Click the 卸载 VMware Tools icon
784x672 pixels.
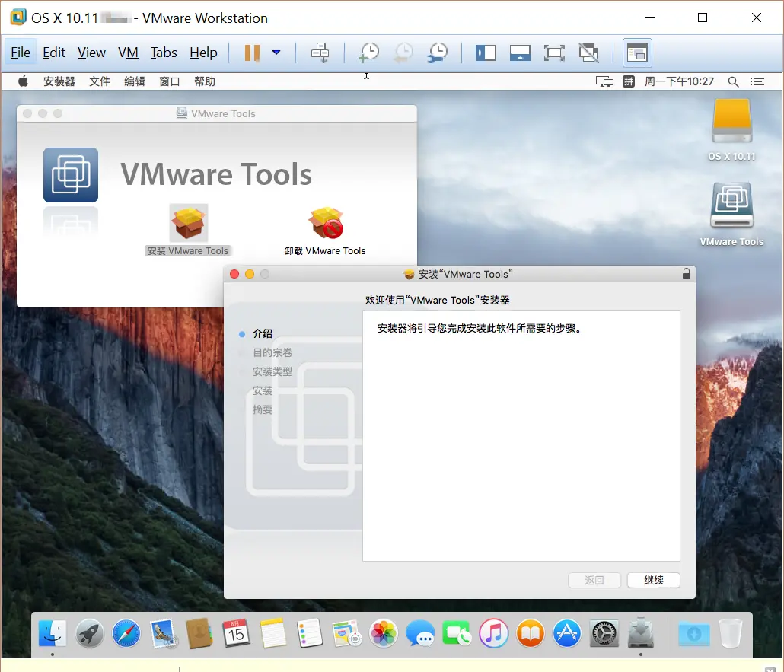click(326, 221)
